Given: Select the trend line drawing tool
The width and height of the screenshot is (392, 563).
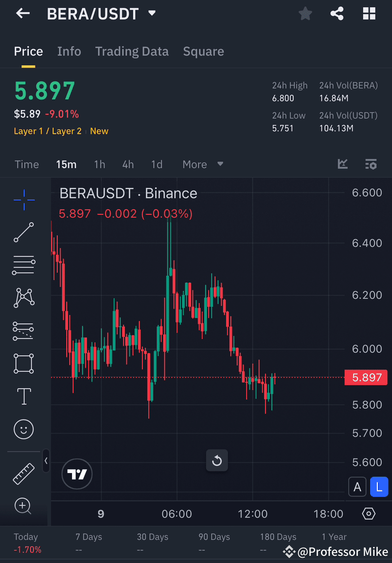Looking at the screenshot, I should pyautogui.click(x=24, y=232).
